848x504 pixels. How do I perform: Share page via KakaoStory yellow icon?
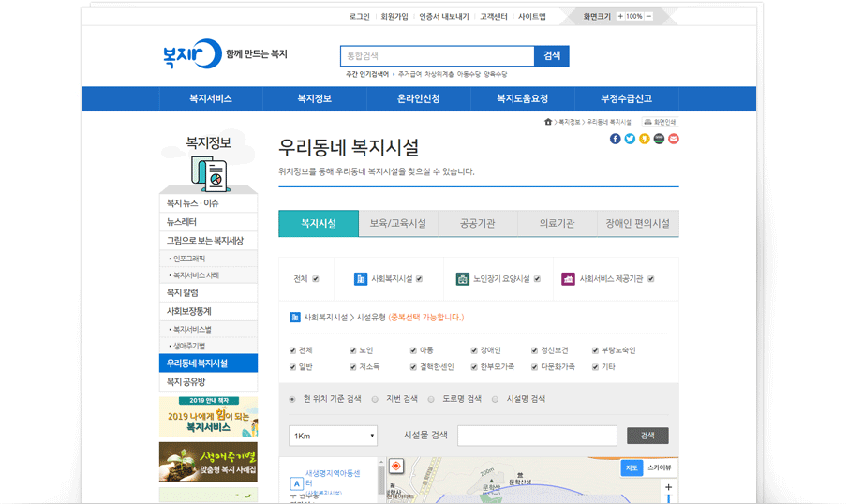(644, 139)
